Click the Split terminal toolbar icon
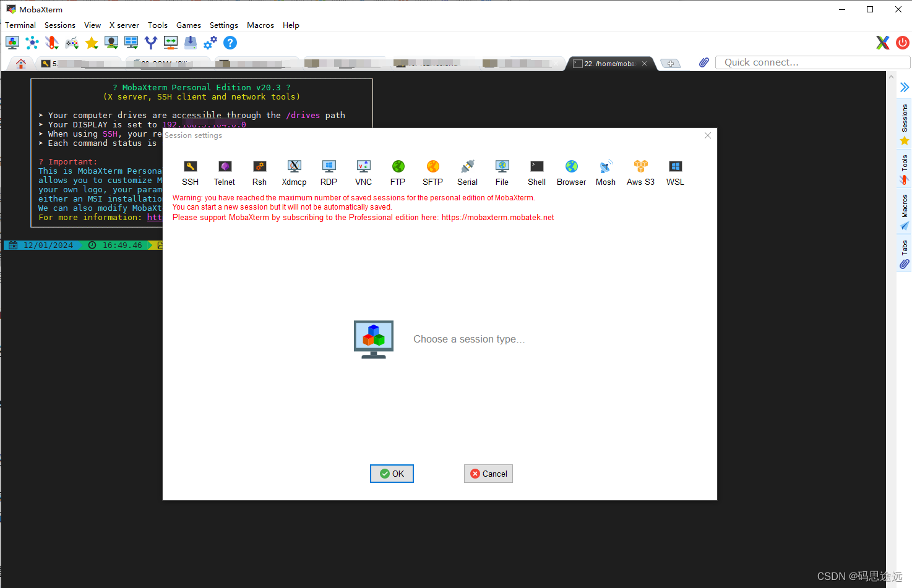This screenshot has width=912, height=588. pos(131,43)
